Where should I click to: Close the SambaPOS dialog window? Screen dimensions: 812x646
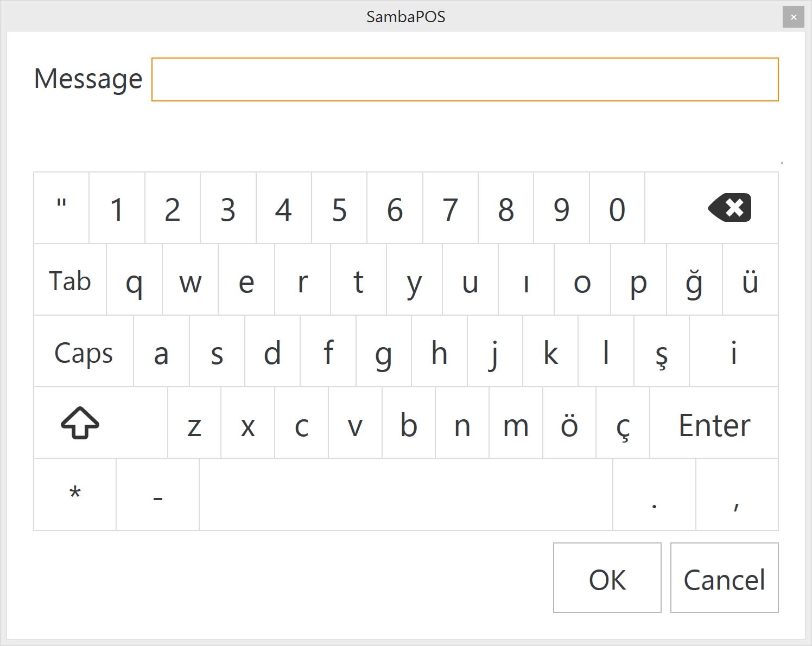point(794,17)
